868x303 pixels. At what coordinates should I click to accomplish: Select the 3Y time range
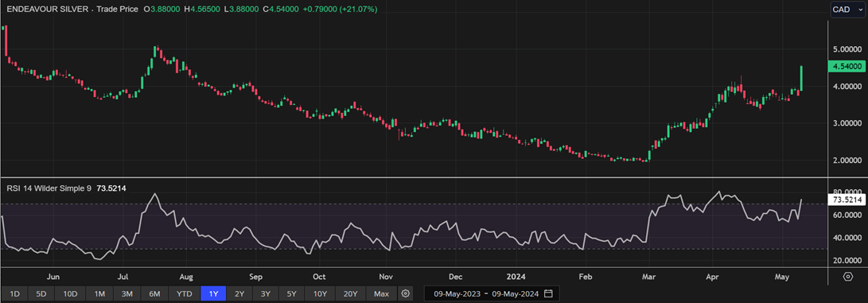coord(266,293)
